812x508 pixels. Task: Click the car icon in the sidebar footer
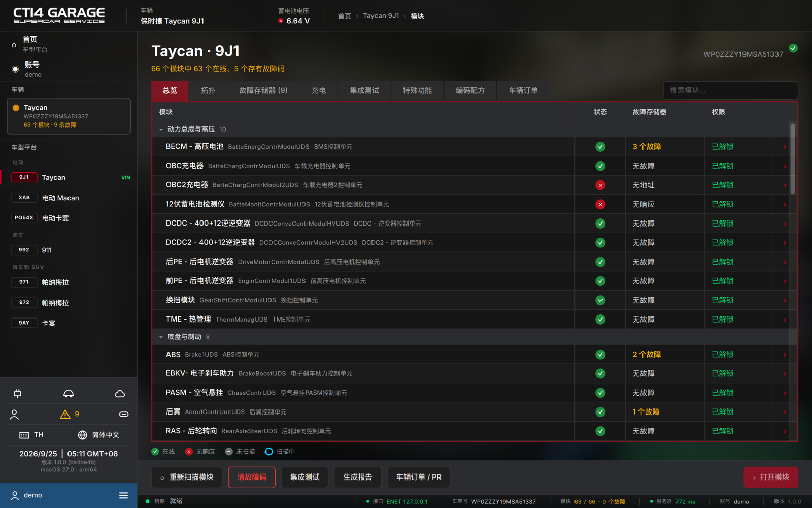[69, 394]
